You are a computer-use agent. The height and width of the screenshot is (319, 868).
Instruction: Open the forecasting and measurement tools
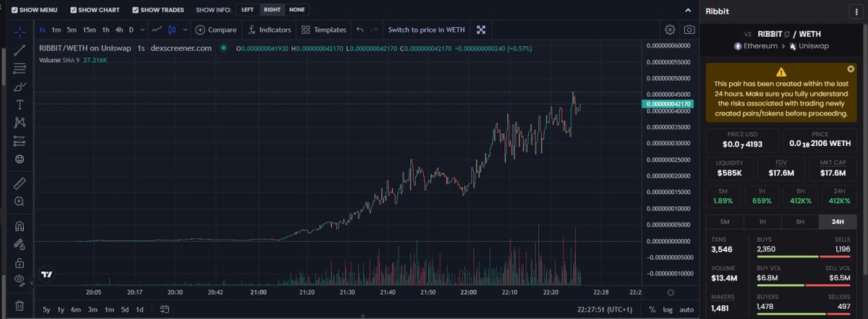20,140
